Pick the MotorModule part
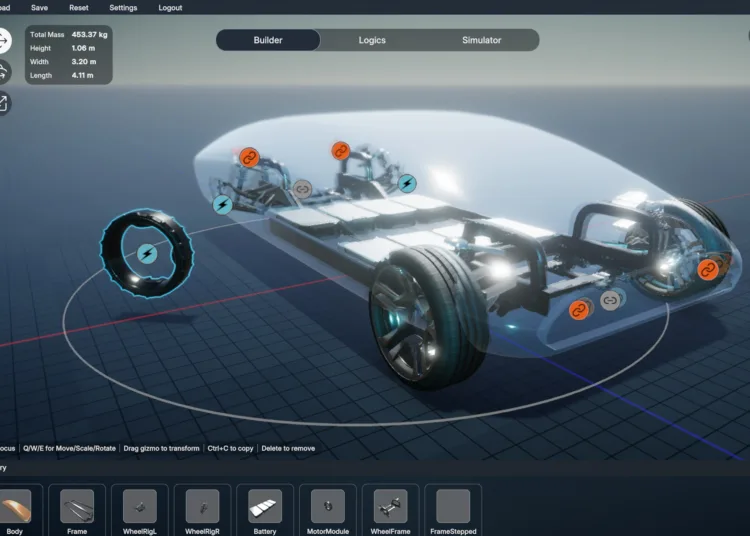The height and width of the screenshot is (536, 750). [x=327, y=507]
